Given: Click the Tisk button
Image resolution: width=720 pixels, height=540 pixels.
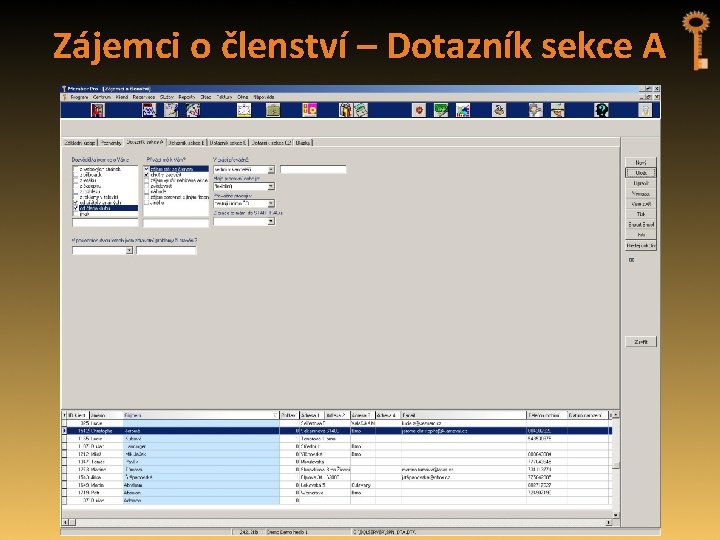Looking at the screenshot, I should 641,214.
